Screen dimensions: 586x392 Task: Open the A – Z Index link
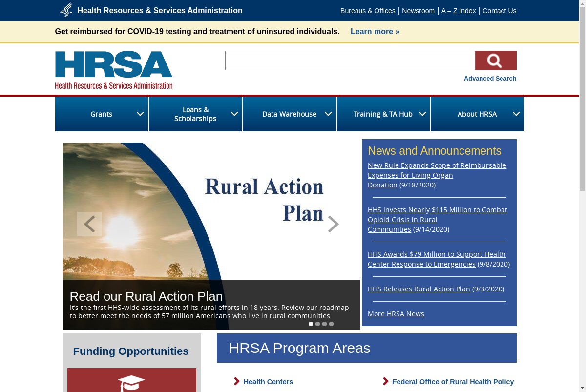click(x=459, y=11)
